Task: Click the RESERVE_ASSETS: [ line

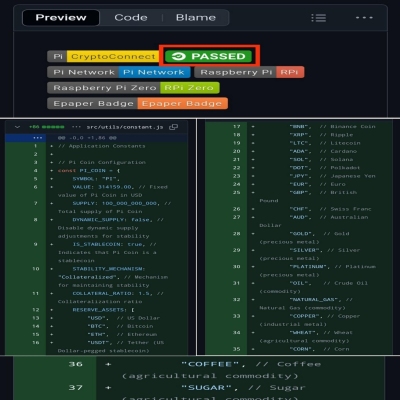Action: 103,310
